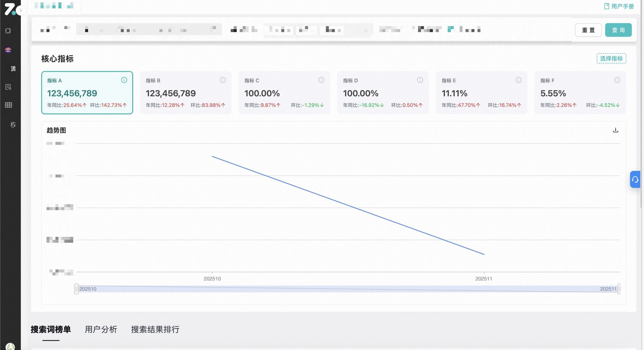Switch to the 用户分析 tab
The height and width of the screenshot is (350, 644).
[101, 329]
